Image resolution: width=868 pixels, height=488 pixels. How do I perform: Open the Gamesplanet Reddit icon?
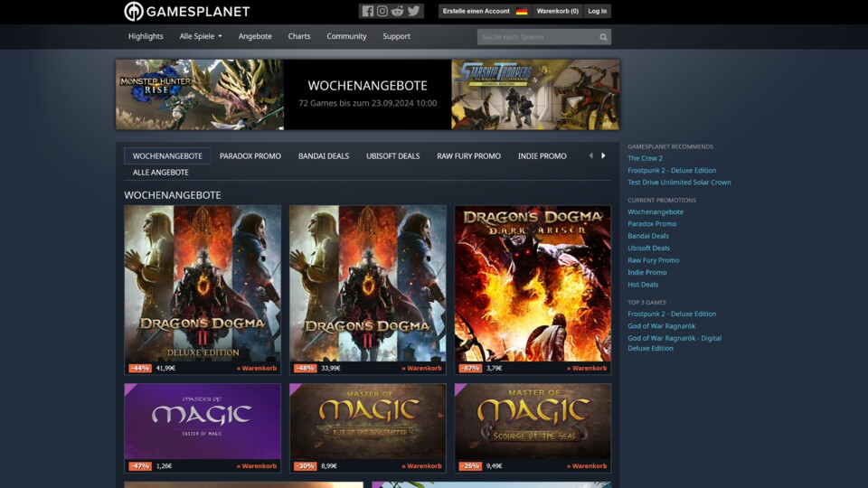398,11
